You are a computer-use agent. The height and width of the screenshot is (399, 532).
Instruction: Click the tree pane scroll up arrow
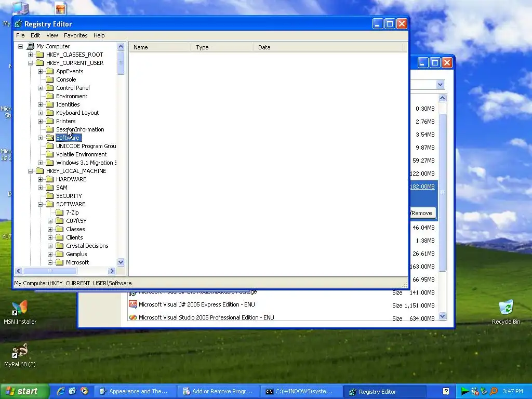click(121, 46)
